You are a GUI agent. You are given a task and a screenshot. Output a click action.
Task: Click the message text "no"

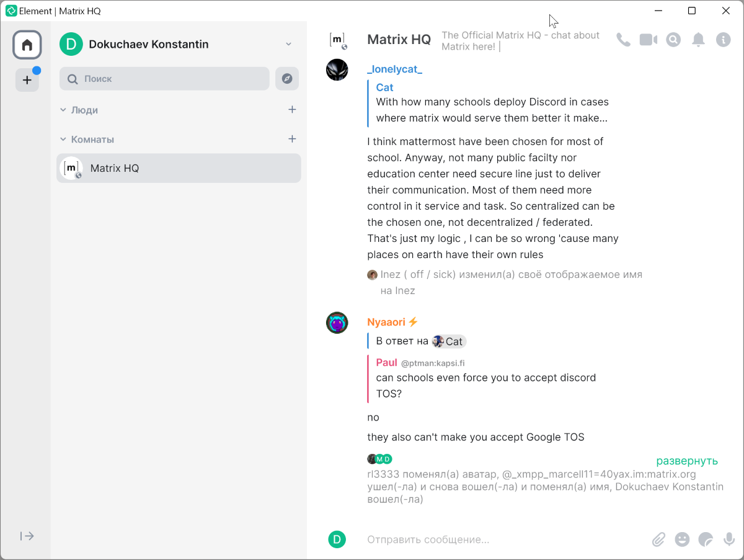[x=373, y=417]
